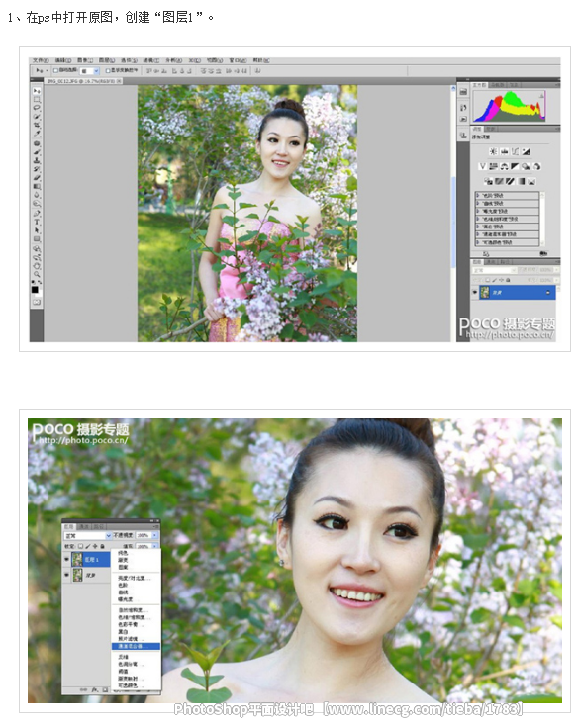Click the Selective Color adjustment icon
Viewport: 578px width, 728px height.
click(x=532, y=181)
